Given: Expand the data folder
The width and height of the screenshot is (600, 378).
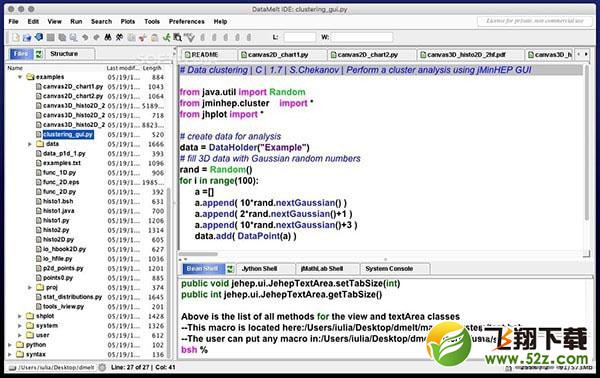Looking at the screenshot, I should point(30,144).
